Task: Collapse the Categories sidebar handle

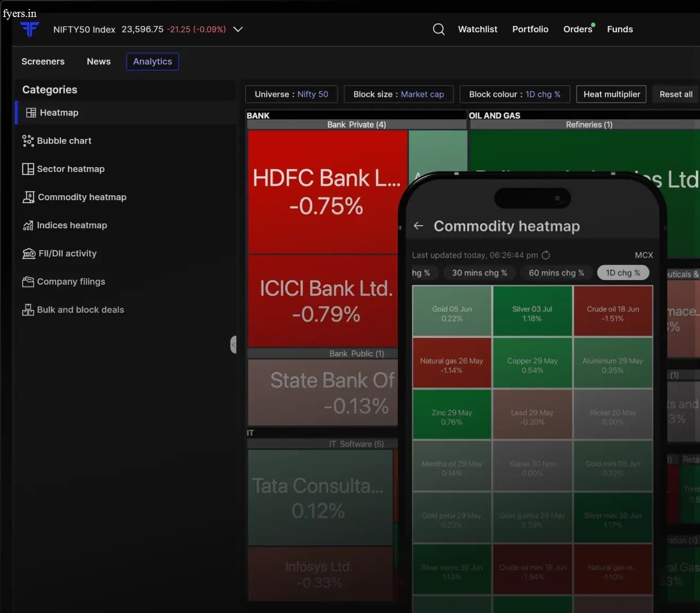Action: (x=233, y=345)
